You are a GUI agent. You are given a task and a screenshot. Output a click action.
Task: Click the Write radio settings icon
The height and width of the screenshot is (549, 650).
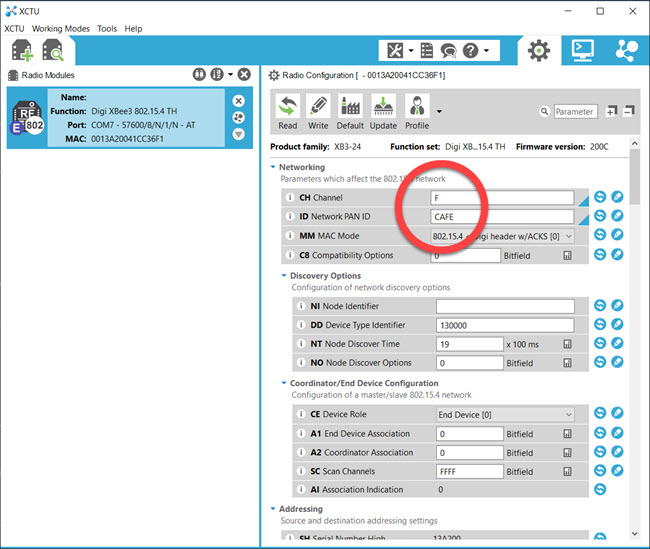click(318, 112)
